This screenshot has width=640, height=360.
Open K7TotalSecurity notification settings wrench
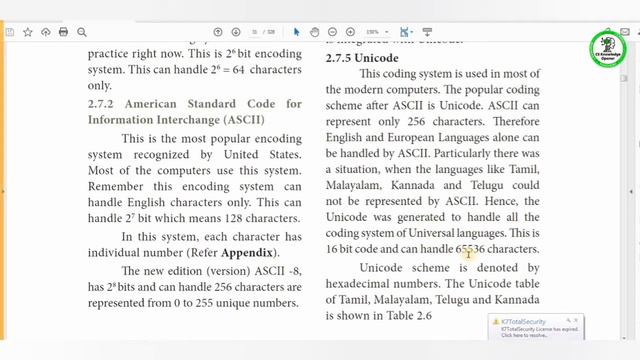pos(568,320)
